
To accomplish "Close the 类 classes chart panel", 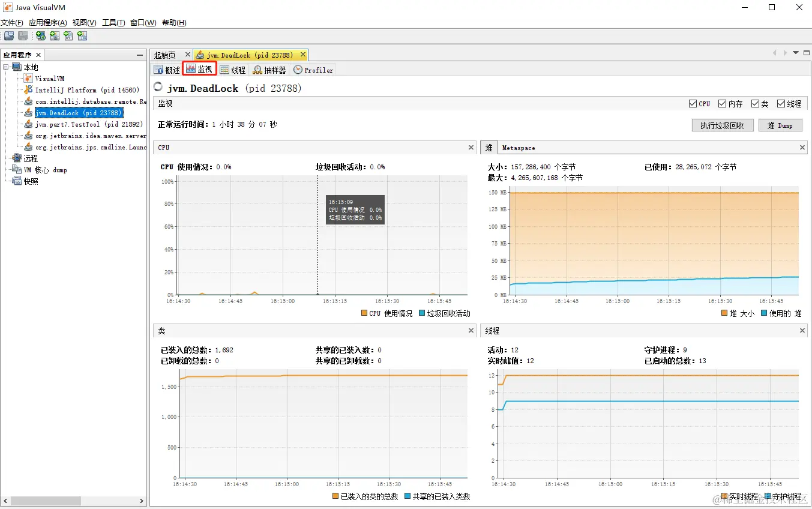I will [x=471, y=331].
